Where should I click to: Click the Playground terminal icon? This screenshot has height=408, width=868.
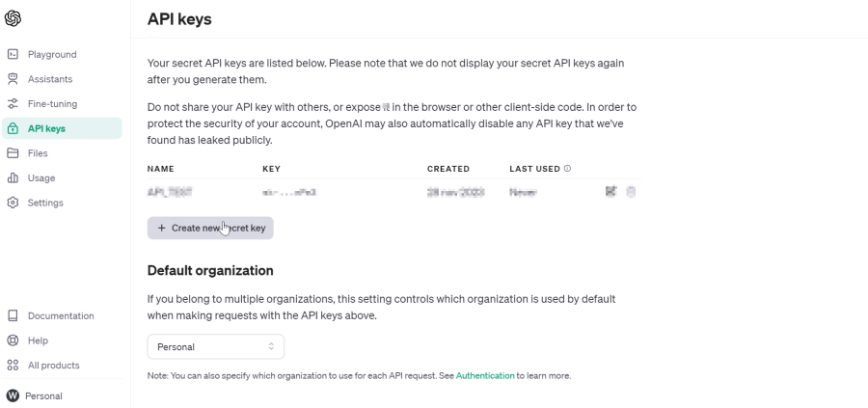(13, 54)
